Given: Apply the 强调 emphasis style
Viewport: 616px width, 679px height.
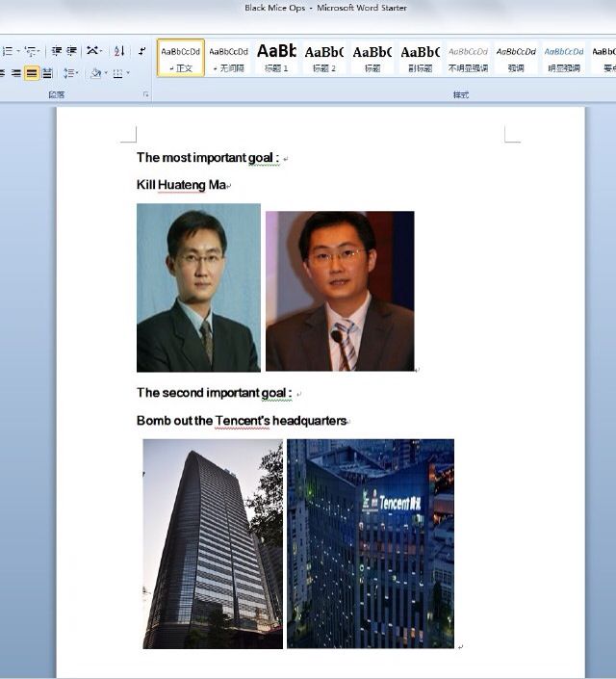Looking at the screenshot, I should [x=516, y=58].
